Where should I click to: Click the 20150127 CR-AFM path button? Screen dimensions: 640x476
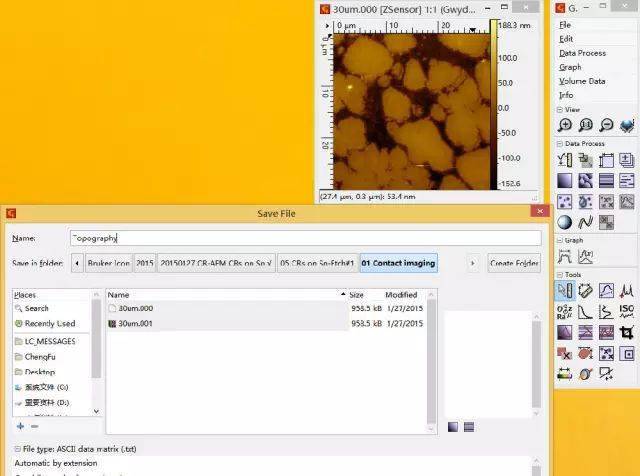click(x=216, y=263)
